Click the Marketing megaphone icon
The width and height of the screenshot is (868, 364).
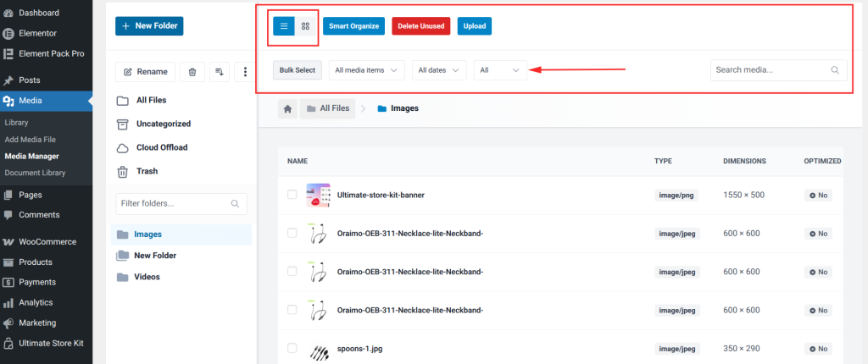[x=8, y=323]
